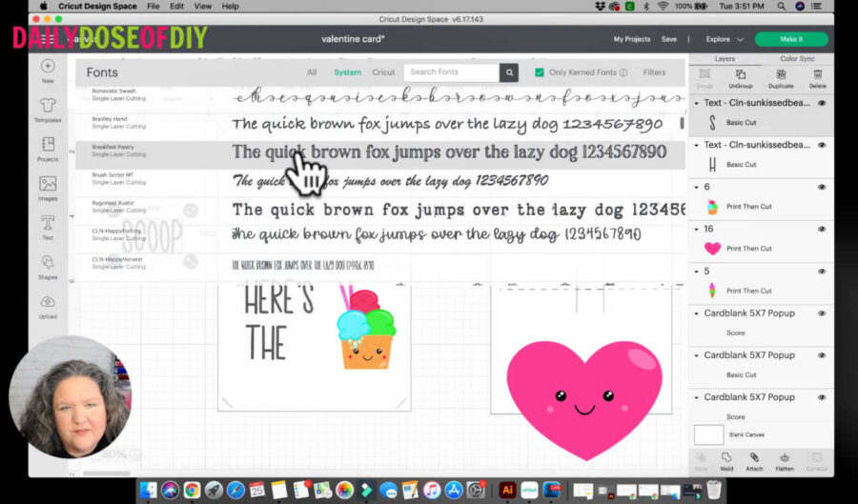The image size is (858, 504).
Task: Choose the Brush Script MT font
Action: (380, 180)
